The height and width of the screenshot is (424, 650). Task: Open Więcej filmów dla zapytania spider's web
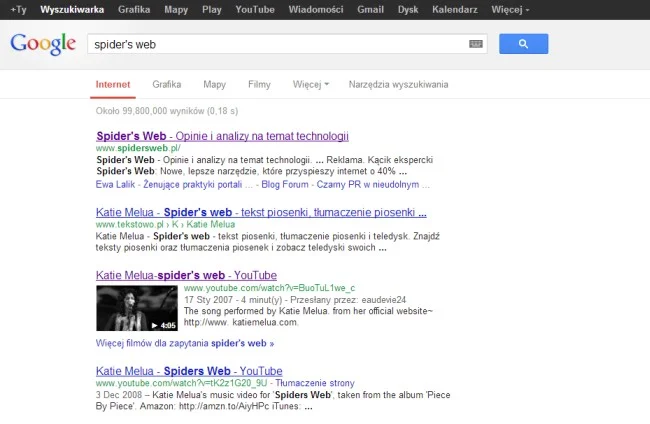tap(185, 343)
